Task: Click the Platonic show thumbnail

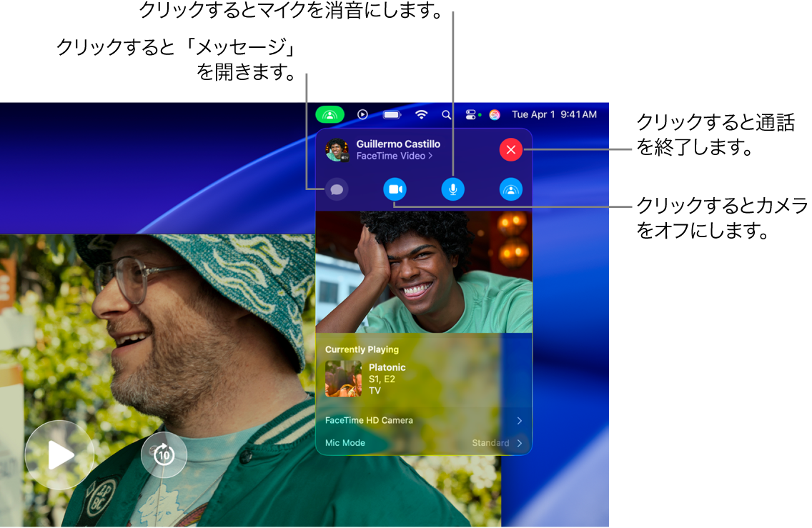Action: (x=343, y=379)
